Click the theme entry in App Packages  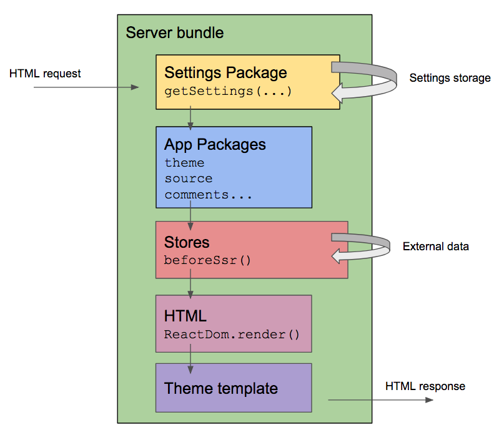click(x=184, y=163)
